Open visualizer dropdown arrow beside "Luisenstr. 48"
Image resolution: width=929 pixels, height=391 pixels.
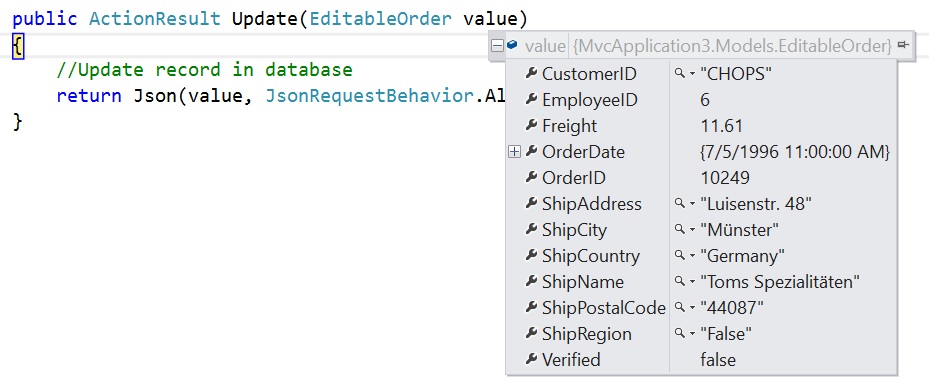tap(692, 204)
